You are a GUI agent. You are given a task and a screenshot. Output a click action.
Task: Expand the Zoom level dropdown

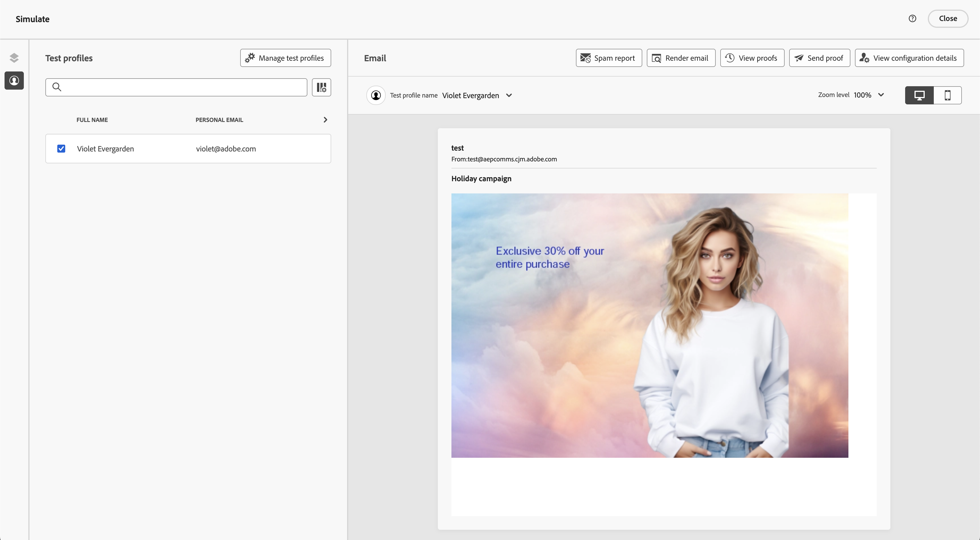point(881,95)
